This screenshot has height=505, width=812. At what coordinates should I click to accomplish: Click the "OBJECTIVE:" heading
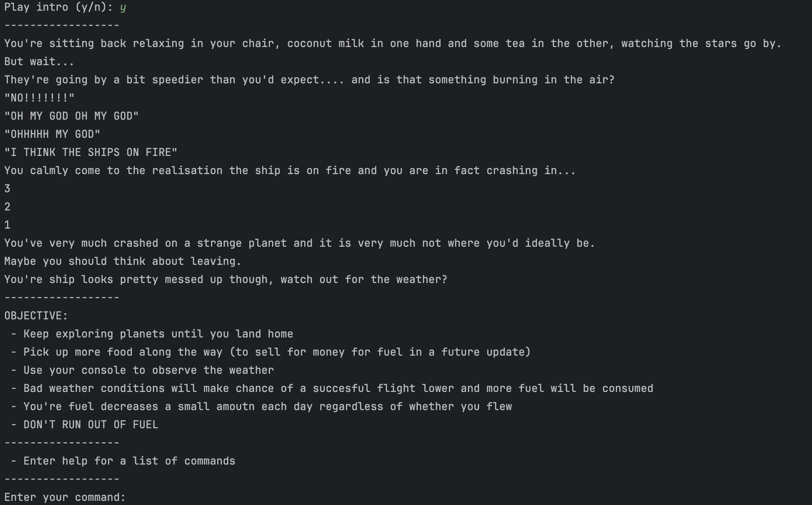point(36,316)
